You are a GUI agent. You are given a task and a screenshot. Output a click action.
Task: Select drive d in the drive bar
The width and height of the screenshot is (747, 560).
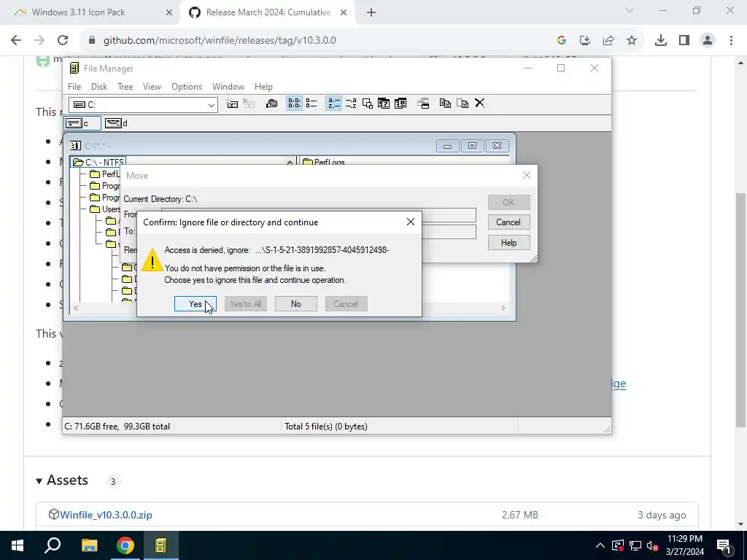116,123
